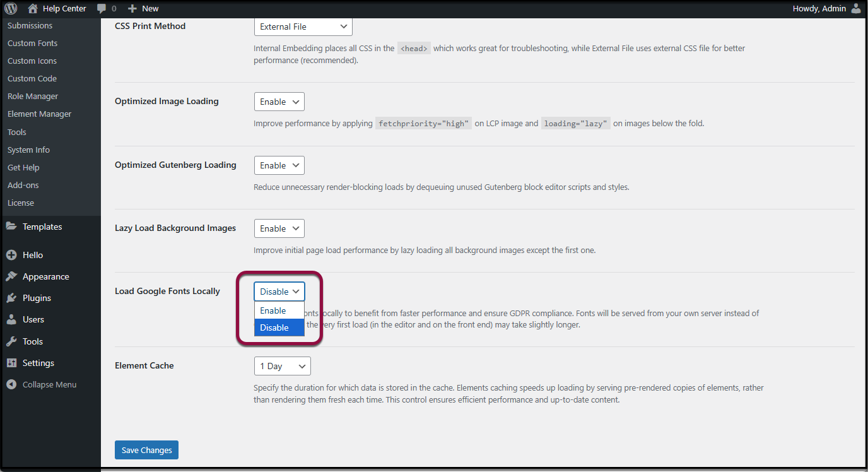Click the comments bubble icon

point(102,8)
